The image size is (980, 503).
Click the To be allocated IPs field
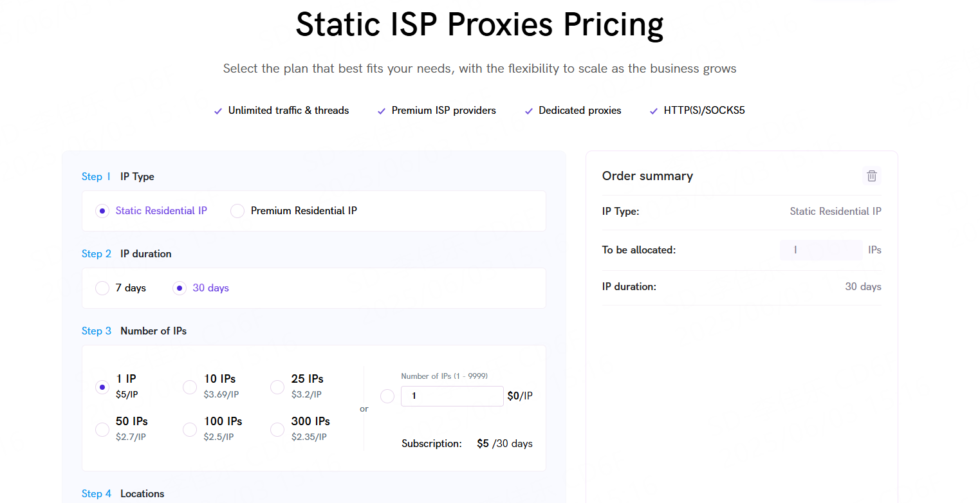tap(821, 250)
